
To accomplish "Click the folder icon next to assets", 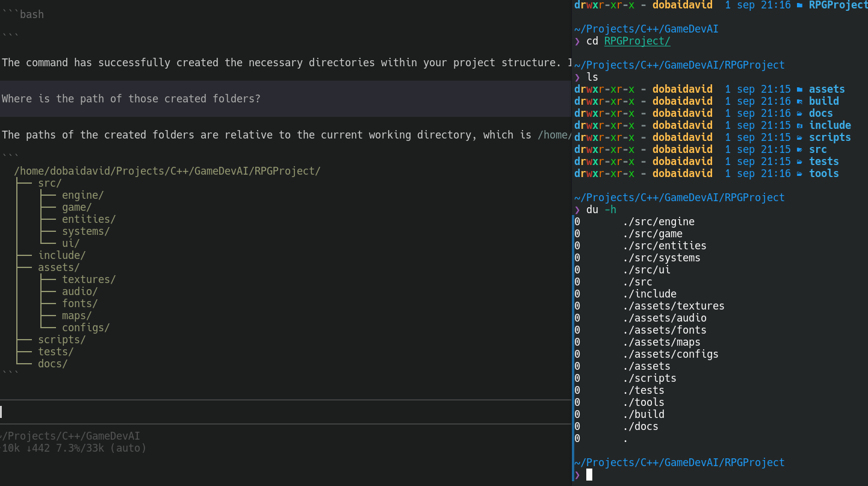I will (x=799, y=89).
